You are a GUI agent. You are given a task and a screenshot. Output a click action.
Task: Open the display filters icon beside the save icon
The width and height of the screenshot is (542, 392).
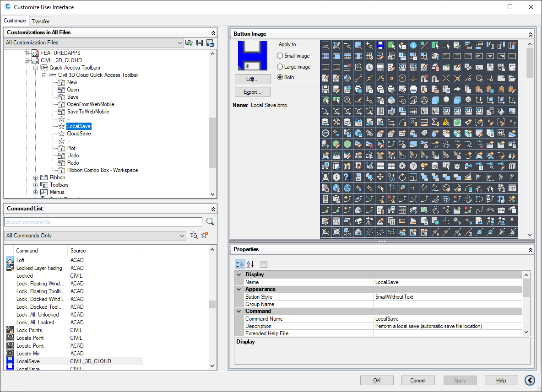point(210,43)
